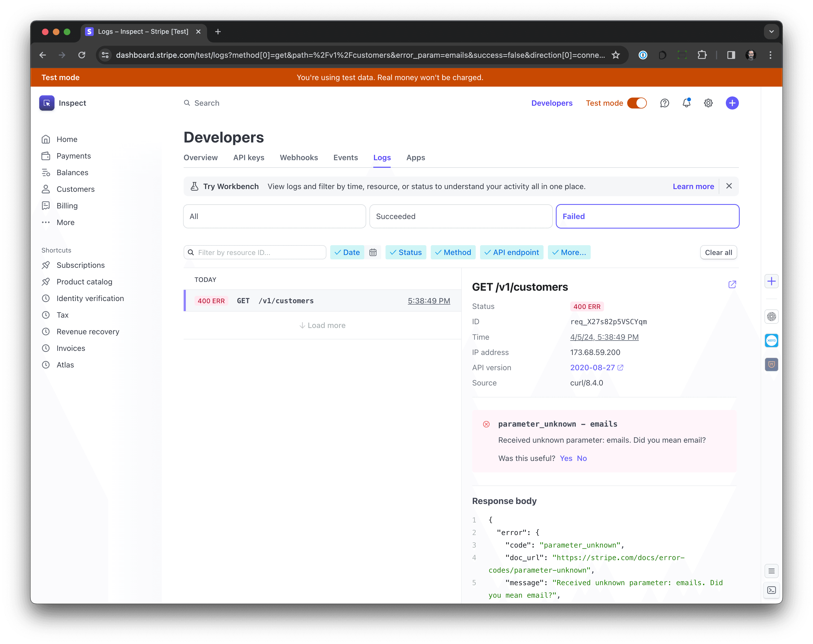Expand More in the sidebar
813x644 pixels.
pyautogui.click(x=65, y=223)
